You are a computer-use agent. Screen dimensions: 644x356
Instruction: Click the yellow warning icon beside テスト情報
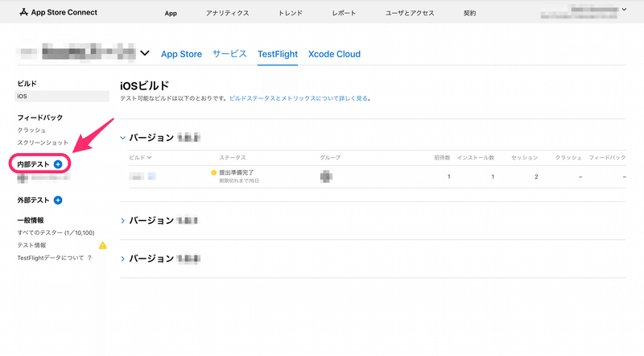pos(103,246)
